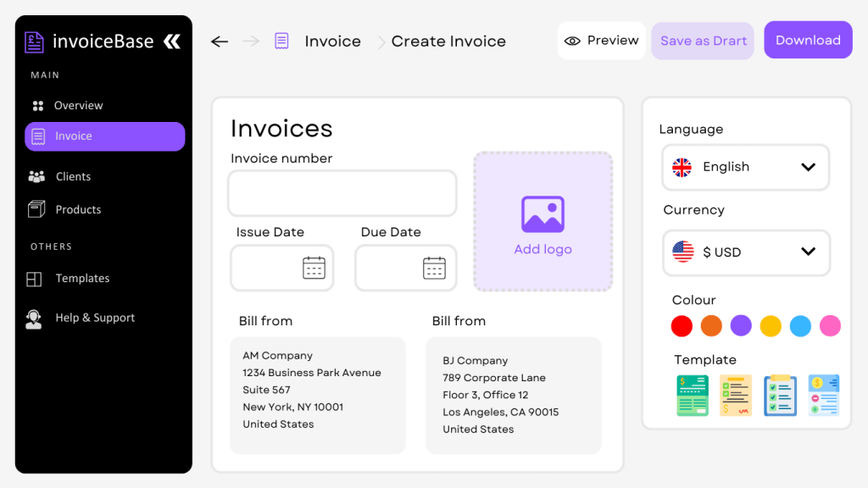Pick the red colour swatch
Image resolution: width=868 pixels, height=488 pixels.
682,326
